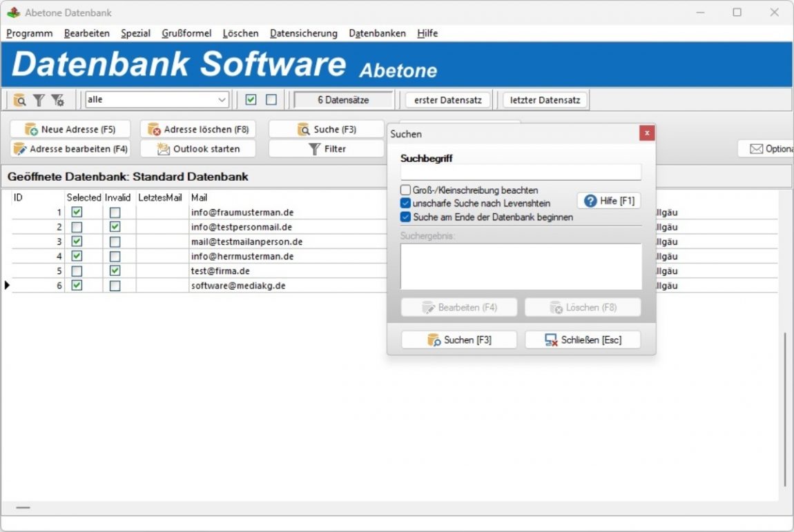The width and height of the screenshot is (794, 532).
Task: Click the filter settings funnel-gear icon
Action: pos(57,100)
